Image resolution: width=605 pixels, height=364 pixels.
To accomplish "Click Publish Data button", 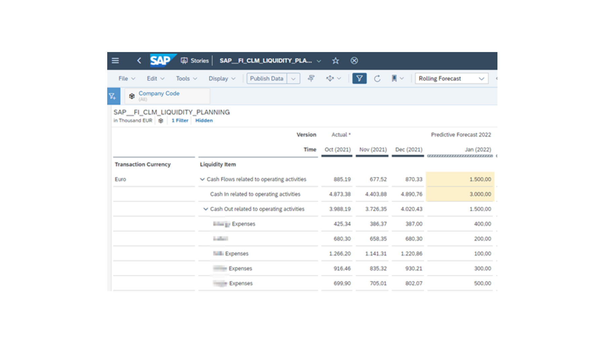I will click(x=267, y=79).
